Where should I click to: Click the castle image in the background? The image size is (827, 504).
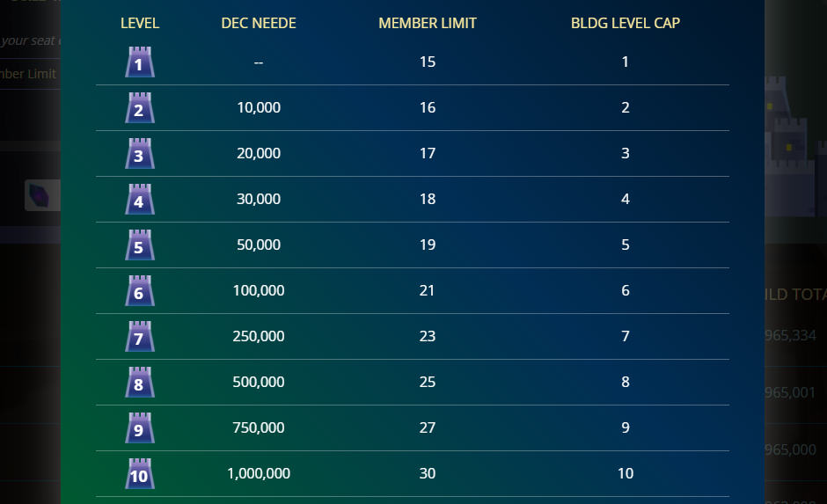[x=796, y=147]
